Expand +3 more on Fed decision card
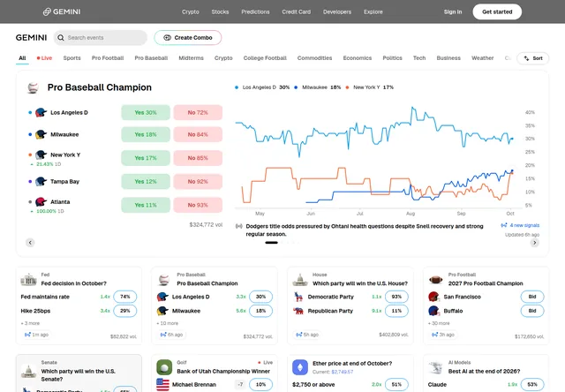Image resolution: width=565 pixels, height=392 pixels. [30, 323]
